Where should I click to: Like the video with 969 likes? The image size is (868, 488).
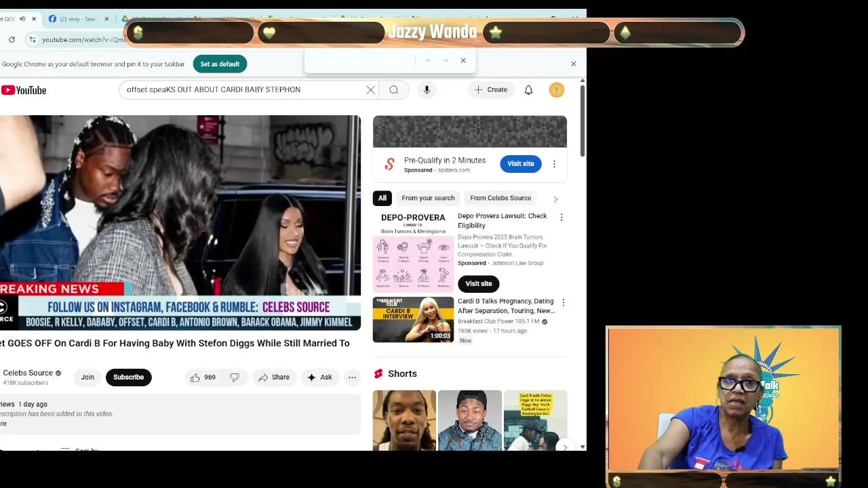[x=203, y=377]
